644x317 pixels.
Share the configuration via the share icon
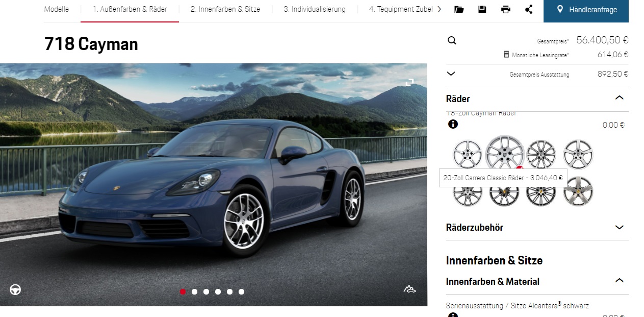coord(529,10)
